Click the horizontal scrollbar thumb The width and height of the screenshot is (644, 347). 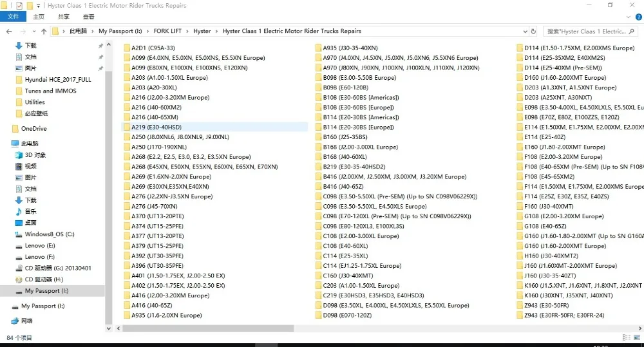tap(208, 328)
